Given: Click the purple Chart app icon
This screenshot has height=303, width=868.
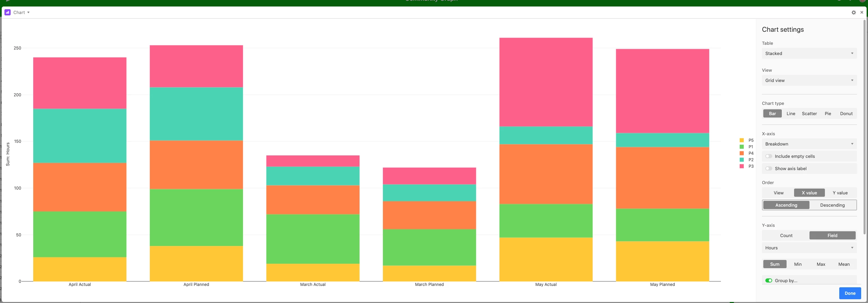Looking at the screenshot, I should click(8, 12).
